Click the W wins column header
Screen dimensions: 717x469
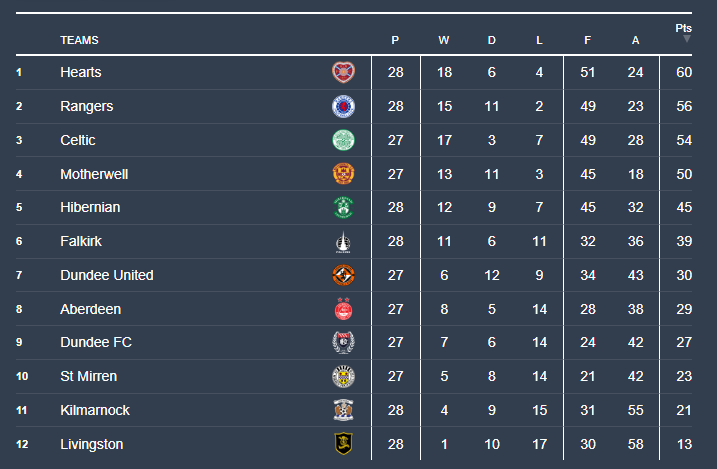tap(443, 41)
